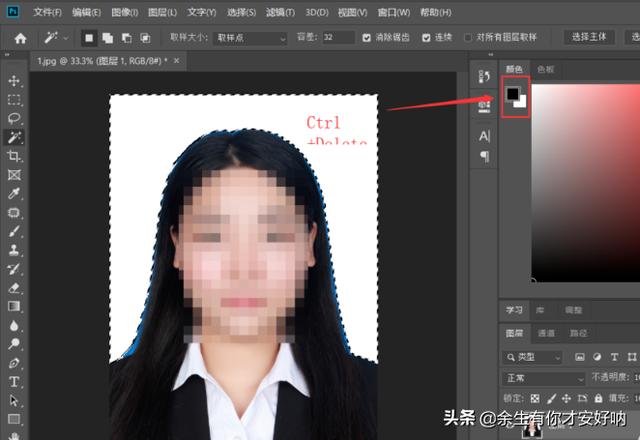Select the Move tool
This screenshot has height=440, width=640.
14,81
